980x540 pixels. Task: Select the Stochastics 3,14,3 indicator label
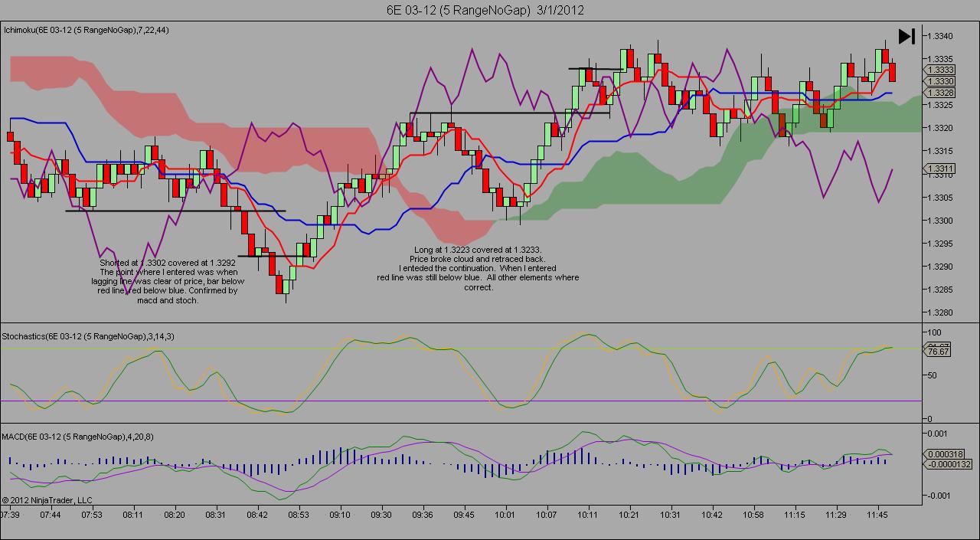pyautogui.click(x=89, y=335)
